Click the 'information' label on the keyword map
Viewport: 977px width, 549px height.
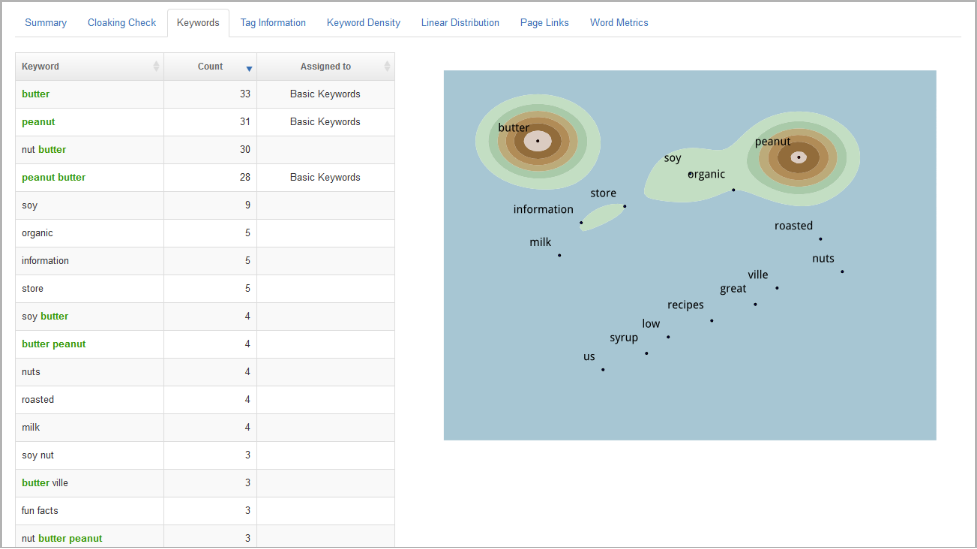pyautogui.click(x=543, y=209)
